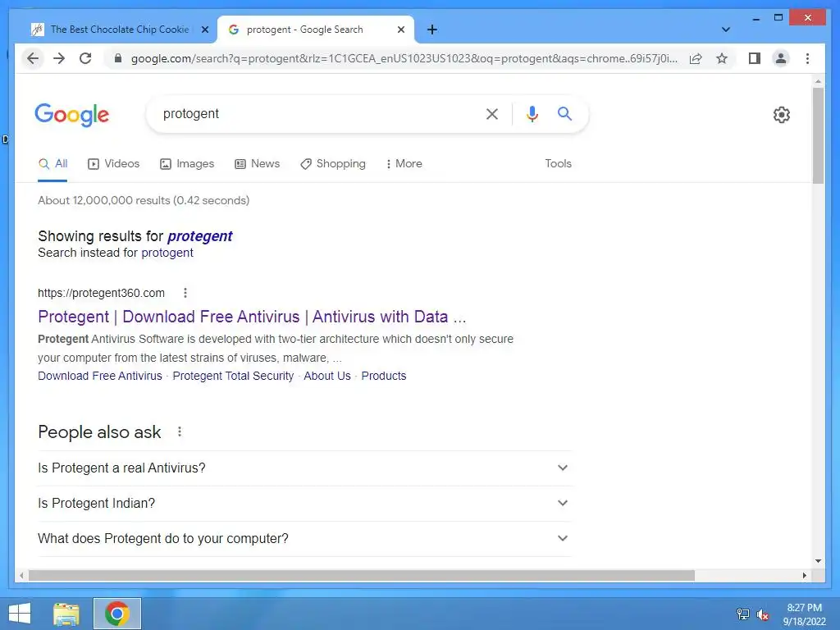Screen dimensions: 840x630
Task: View site security lock icon info
Action: click(118, 58)
